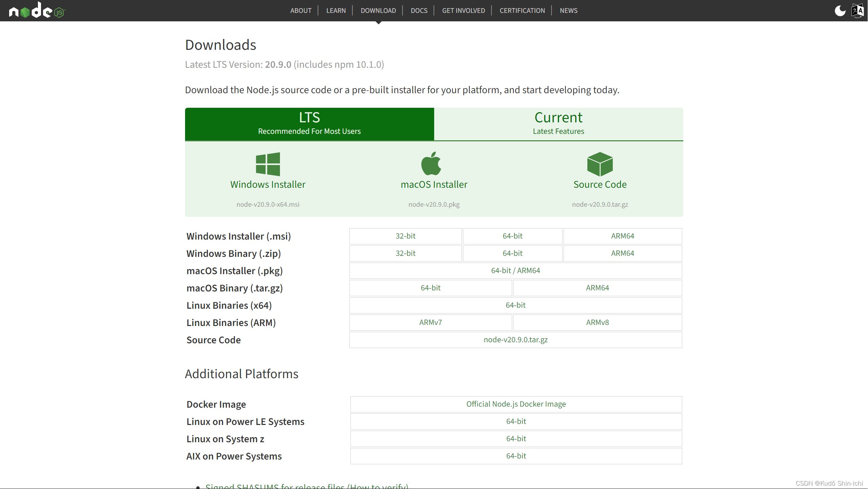This screenshot has height=489, width=868.
Task: Switch to the Current release tab
Action: pos(558,124)
